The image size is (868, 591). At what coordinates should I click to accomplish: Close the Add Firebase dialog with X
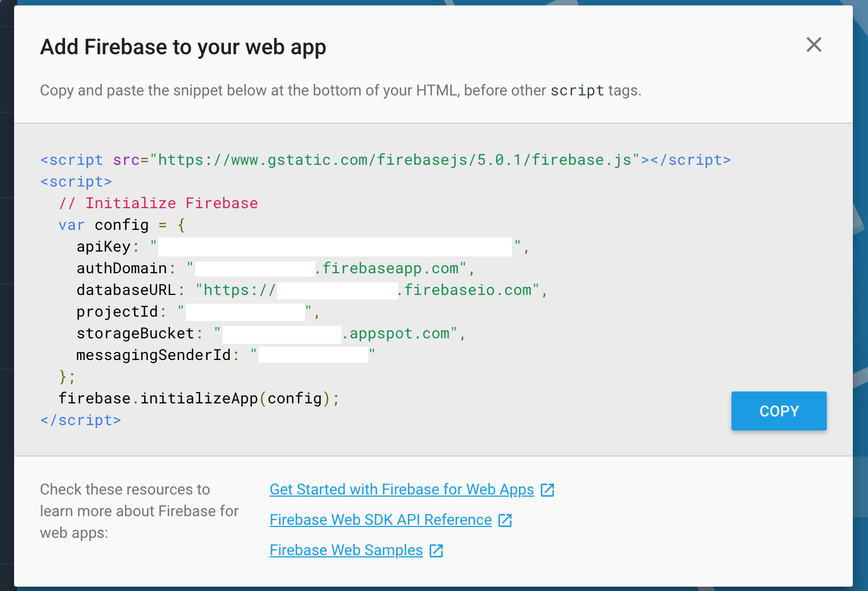point(814,44)
